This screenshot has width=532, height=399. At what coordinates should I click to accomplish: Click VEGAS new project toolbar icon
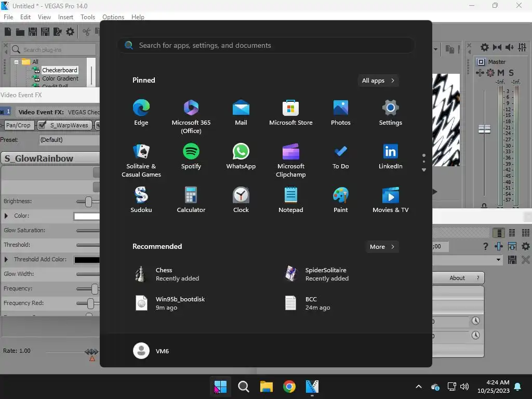point(8,32)
